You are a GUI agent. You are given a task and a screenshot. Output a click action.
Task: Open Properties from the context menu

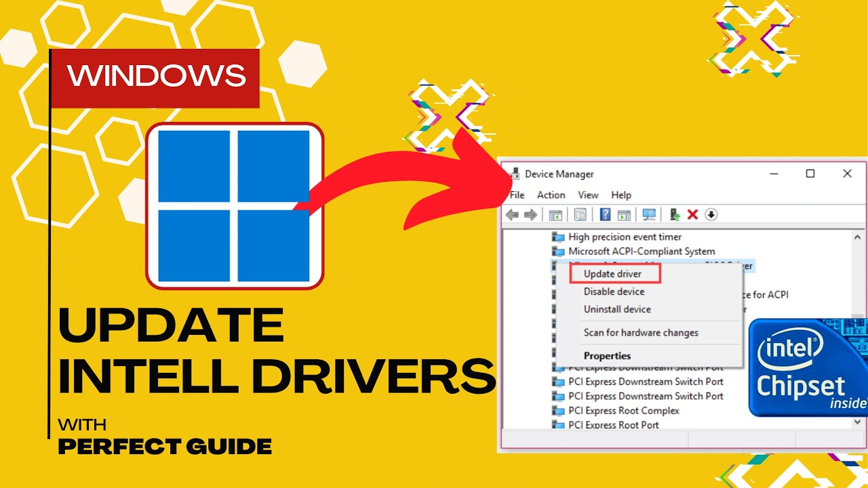607,356
